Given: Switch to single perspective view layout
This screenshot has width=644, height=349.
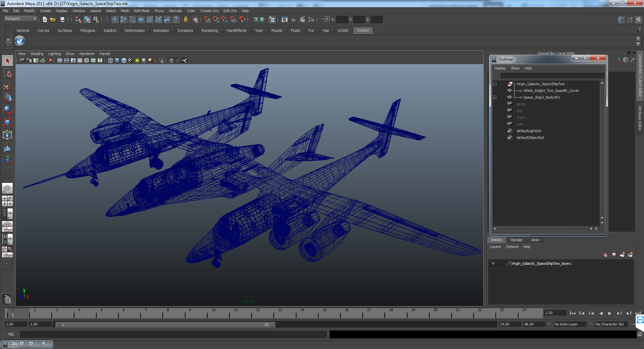Looking at the screenshot, I should pyautogui.click(x=7, y=188).
